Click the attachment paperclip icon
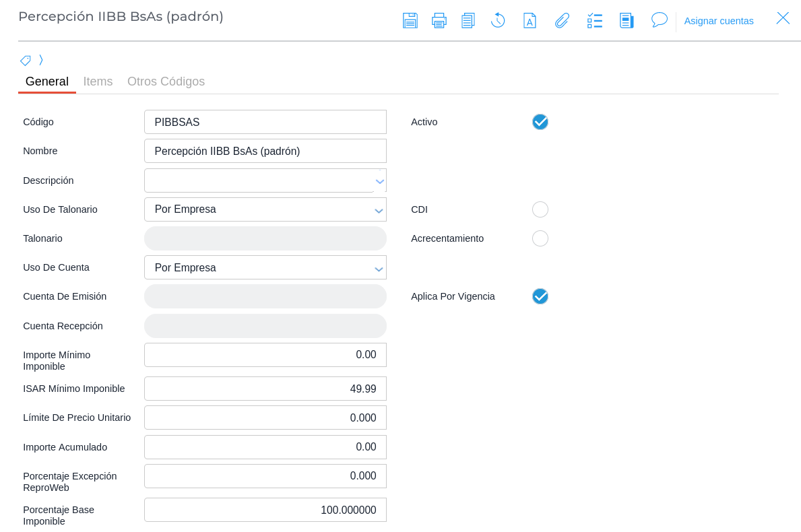This screenshot has height=532, width=801. pyautogui.click(x=562, y=20)
